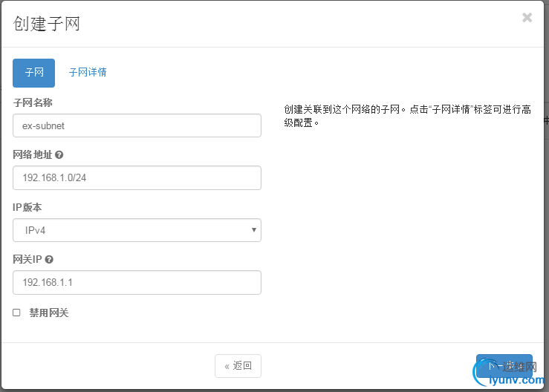Click the 下一步 next button

pyautogui.click(x=504, y=366)
